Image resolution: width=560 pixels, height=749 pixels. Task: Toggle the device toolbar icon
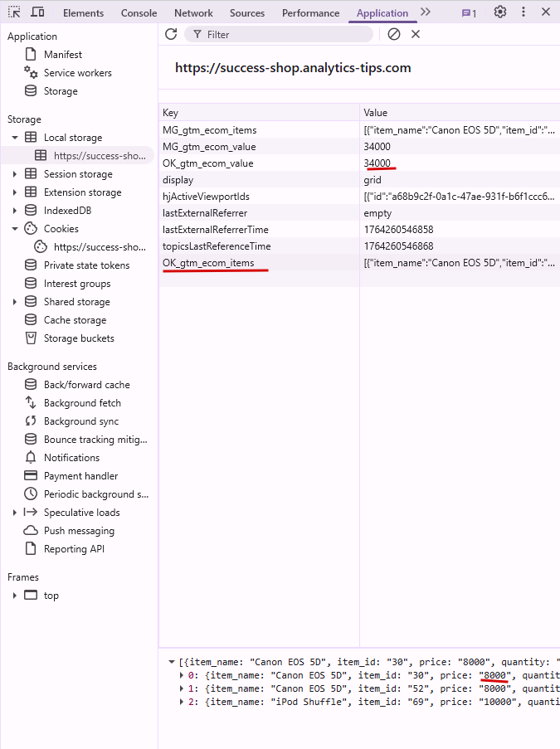coord(38,12)
